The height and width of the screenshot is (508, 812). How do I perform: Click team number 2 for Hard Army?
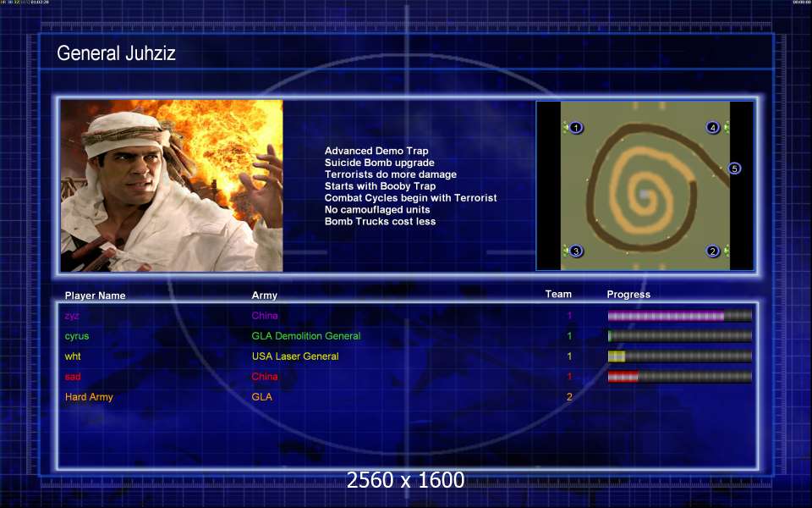click(569, 396)
